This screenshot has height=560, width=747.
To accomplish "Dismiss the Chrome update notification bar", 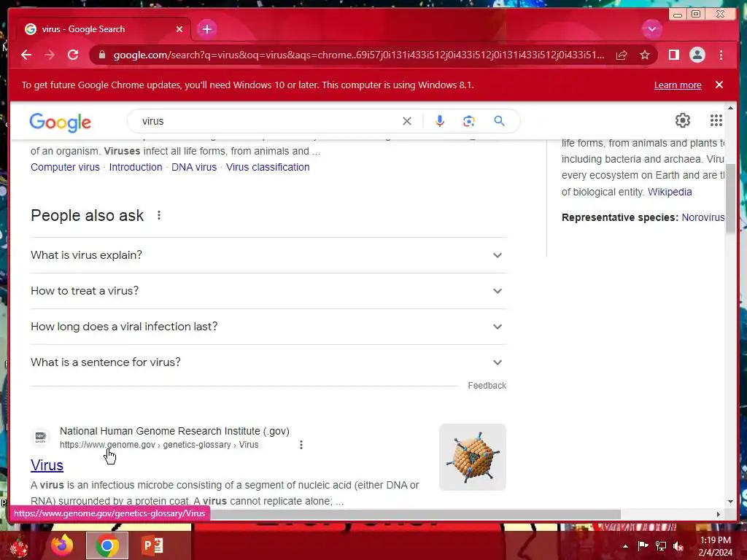I will [719, 85].
